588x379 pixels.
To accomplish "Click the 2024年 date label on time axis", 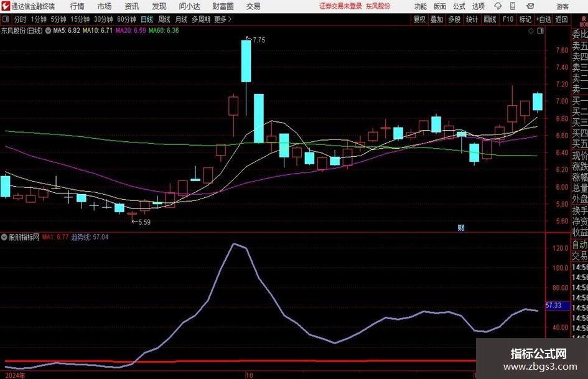I will pos(15,375).
